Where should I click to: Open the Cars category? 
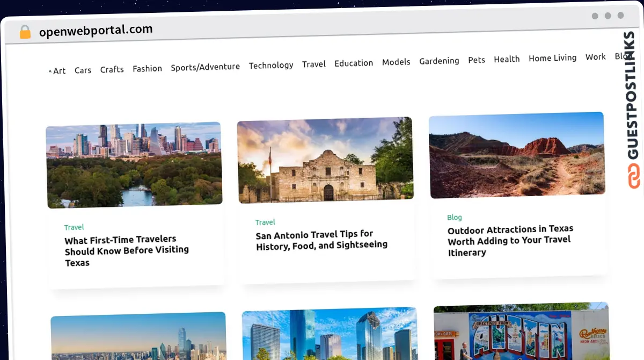83,70
